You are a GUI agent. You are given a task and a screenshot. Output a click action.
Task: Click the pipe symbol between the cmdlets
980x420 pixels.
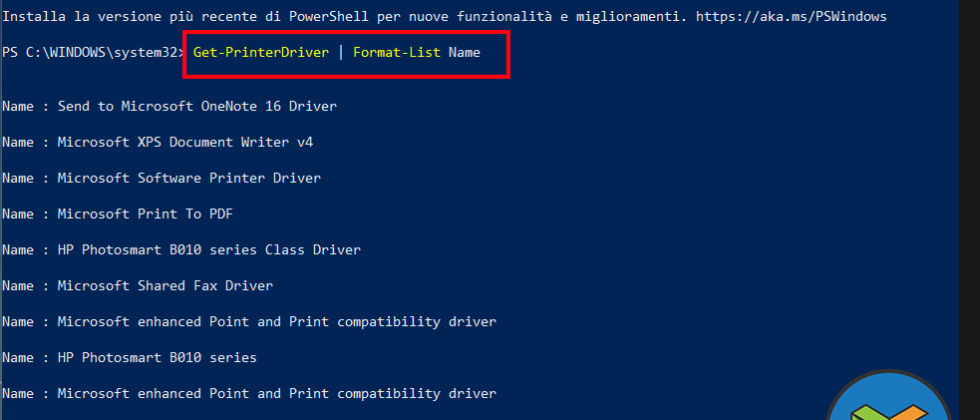click(x=341, y=52)
